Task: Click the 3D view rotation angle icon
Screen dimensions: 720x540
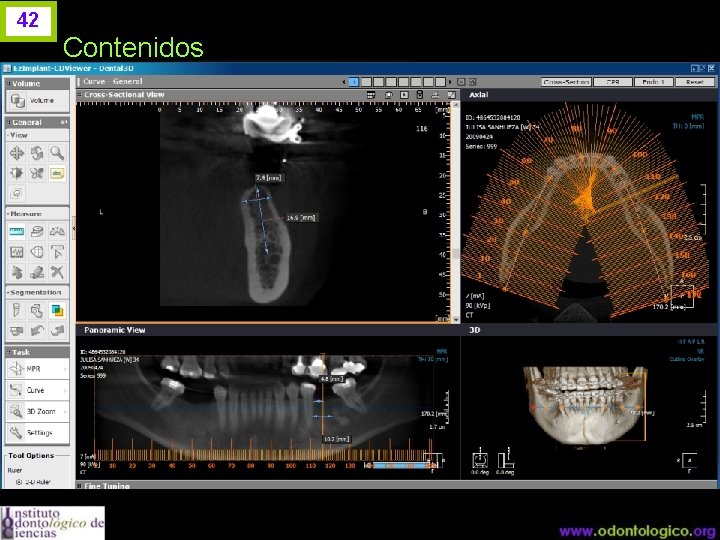Action: pos(480,460)
